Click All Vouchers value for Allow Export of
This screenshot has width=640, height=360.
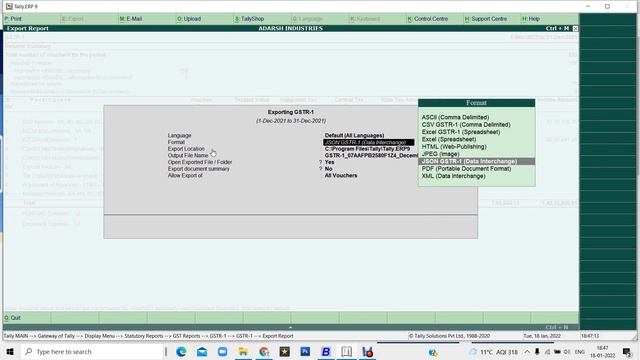pyautogui.click(x=341, y=176)
